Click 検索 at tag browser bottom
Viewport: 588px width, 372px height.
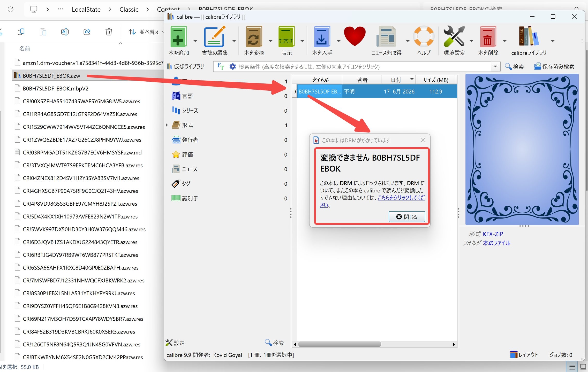pos(274,343)
